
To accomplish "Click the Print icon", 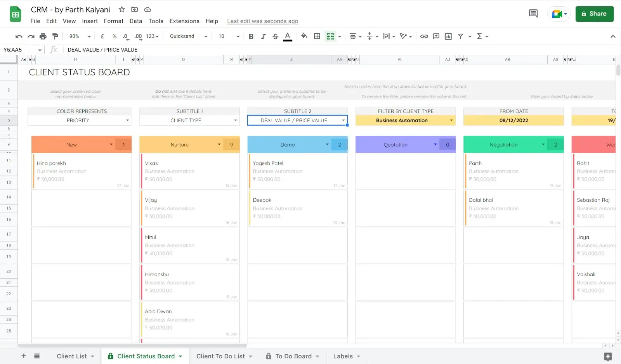I will 43,36.
